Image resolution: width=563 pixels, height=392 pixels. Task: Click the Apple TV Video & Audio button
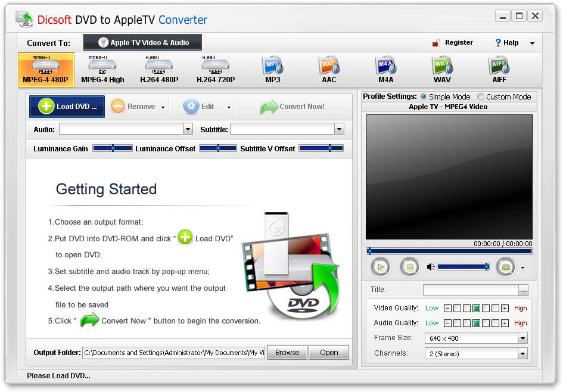pyautogui.click(x=142, y=42)
